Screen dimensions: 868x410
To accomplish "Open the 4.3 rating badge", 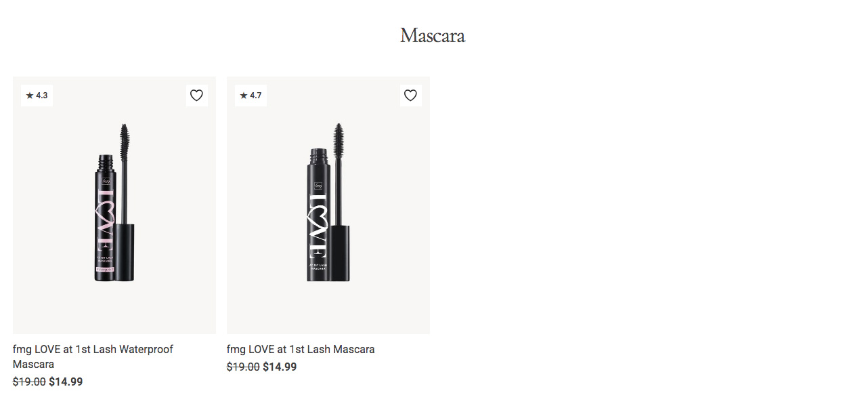I will pyautogui.click(x=37, y=96).
